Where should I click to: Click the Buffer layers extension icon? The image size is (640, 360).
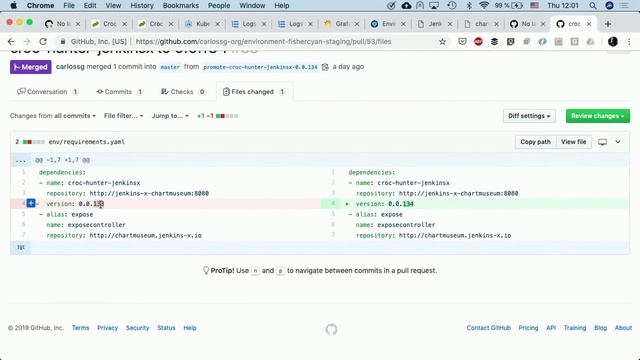pos(494,42)
